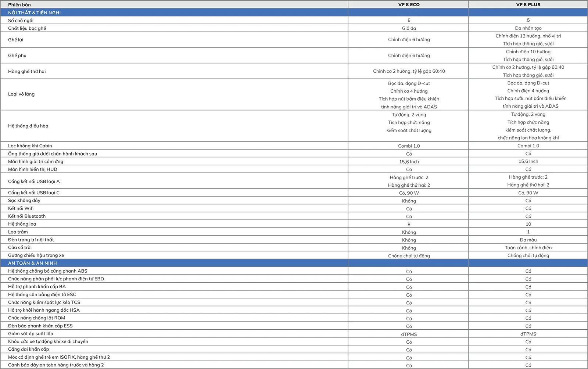Click the 'AN TOÀN & AN NINH' section header
The width and height of the screenshot is (588, 369).
(x=32, y=263)
